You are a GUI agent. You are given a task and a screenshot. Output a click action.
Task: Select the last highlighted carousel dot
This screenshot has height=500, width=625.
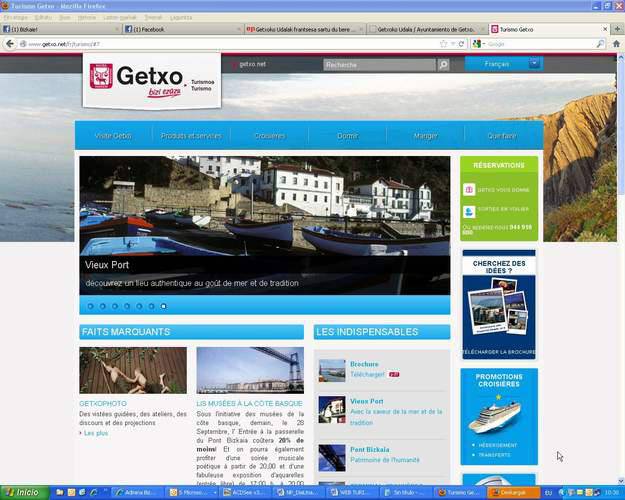(x=163, y=306)
